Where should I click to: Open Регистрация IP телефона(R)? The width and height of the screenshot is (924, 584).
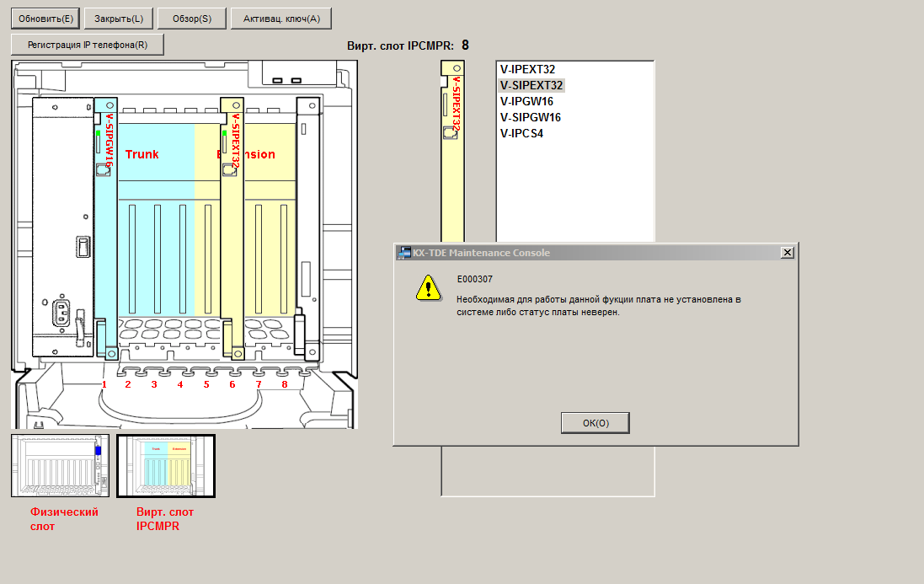(x=88, y=45)
